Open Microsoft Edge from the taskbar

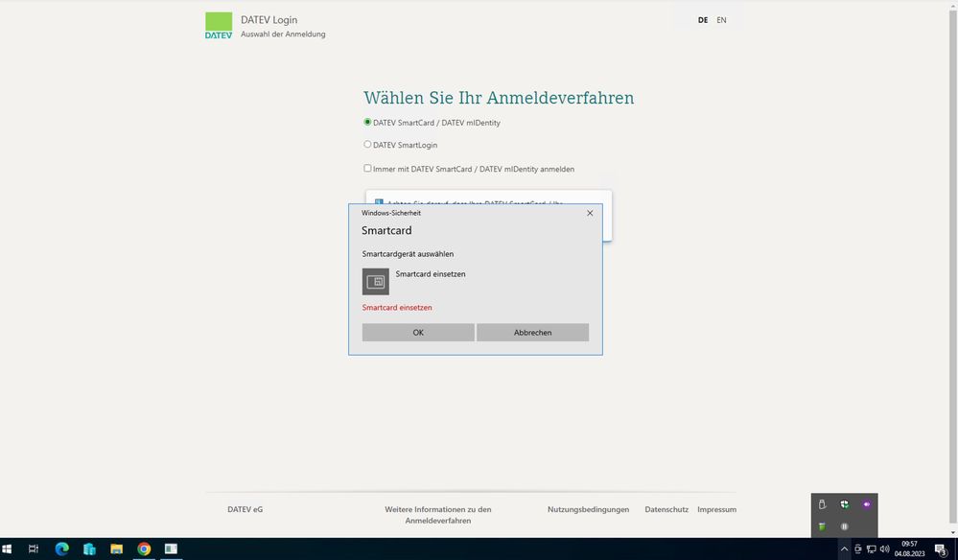point(62,549)
